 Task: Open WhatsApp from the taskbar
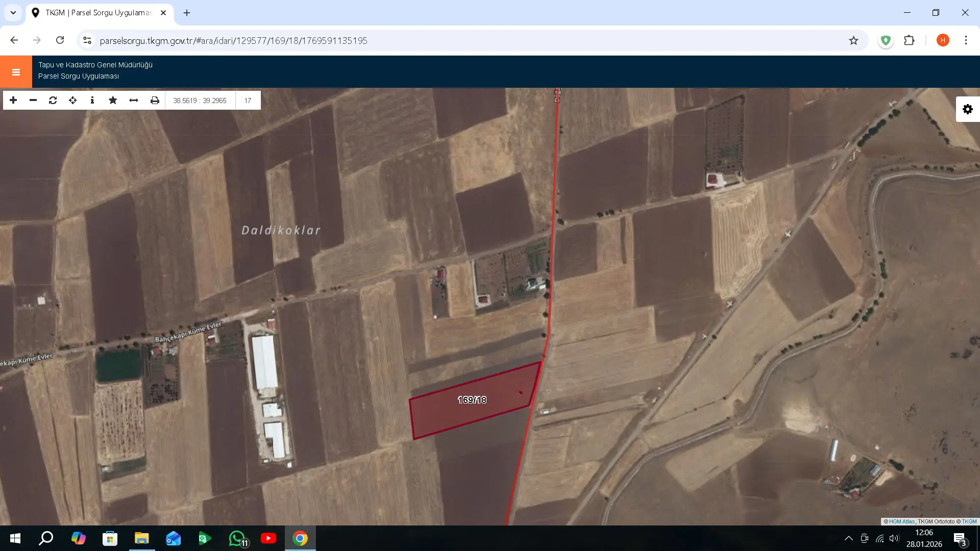(237, 538)
